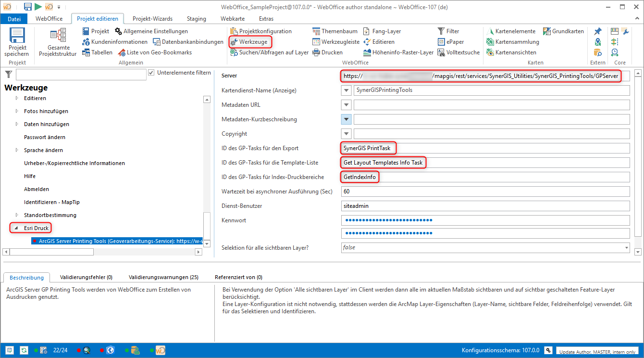This screenshot has height=358, width=644.
Task: Expand the Editieren tree node
Action: pos(17,98)
